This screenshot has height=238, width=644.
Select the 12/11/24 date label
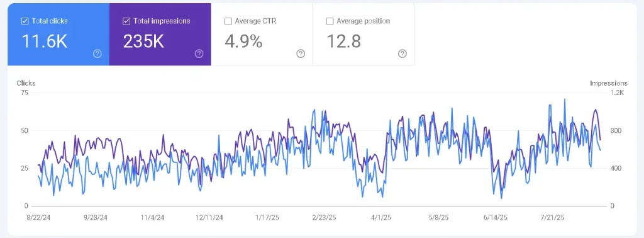click(x=209, y=217)
